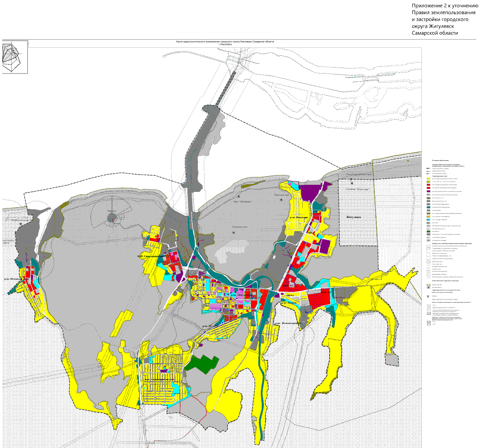Click the wind rose diagram thumbnail
Image resolution: width=486 pixels, height=448 pixels.
click(x=15, y=57)
